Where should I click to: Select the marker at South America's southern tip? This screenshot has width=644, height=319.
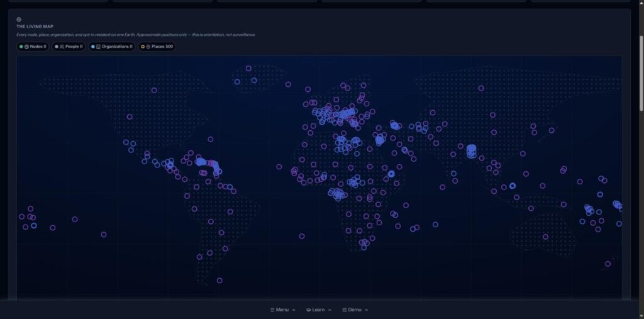(219, 281)
